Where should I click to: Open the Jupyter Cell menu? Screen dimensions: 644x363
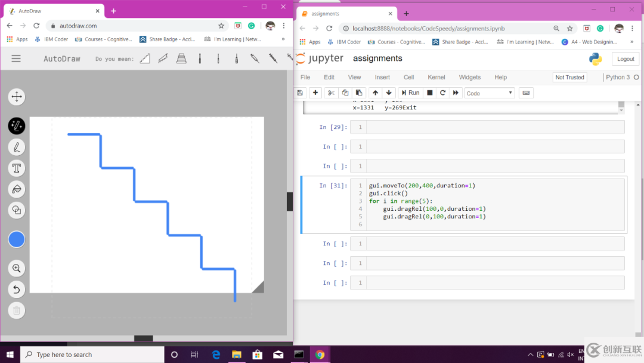tap(408, 77)
